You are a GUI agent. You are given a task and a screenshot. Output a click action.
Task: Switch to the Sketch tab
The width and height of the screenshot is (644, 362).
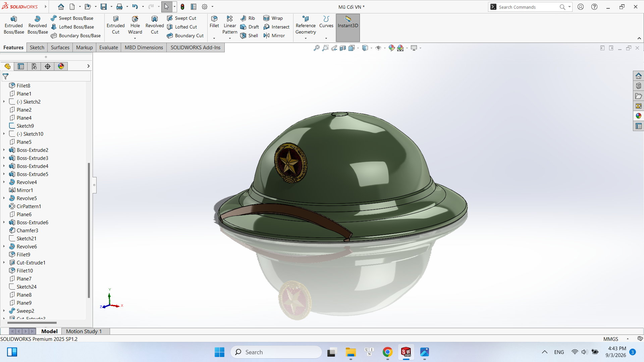(37, 48)
